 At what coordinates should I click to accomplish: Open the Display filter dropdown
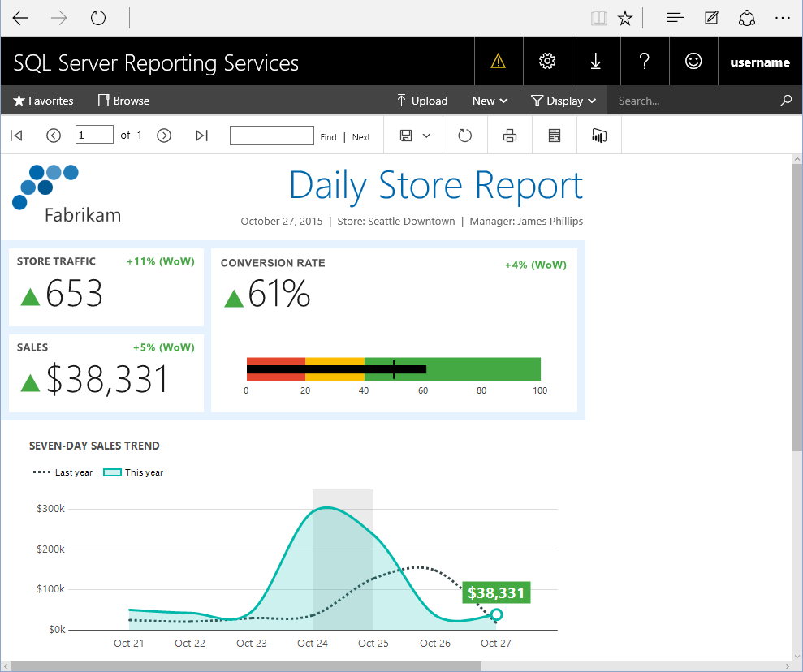point(563,101)
